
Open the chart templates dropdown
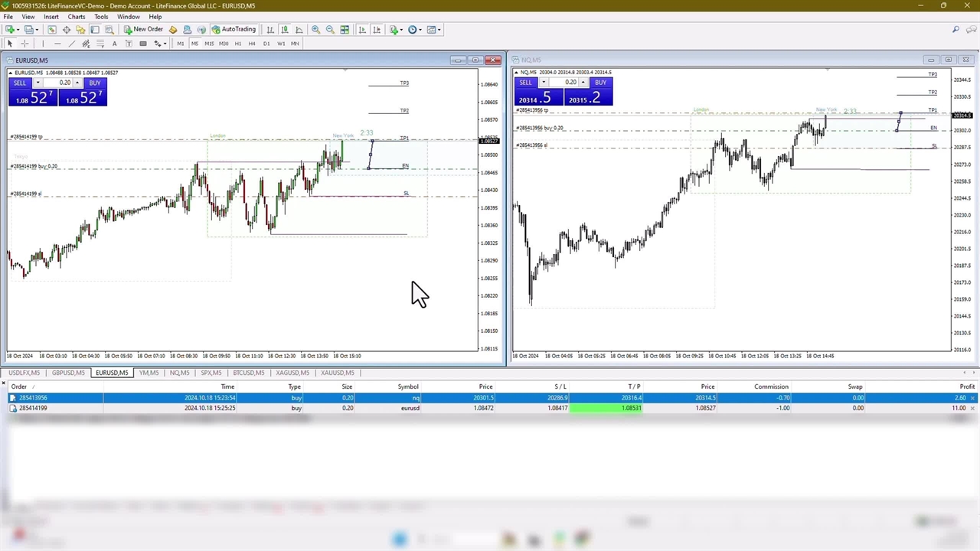point(433,30)
